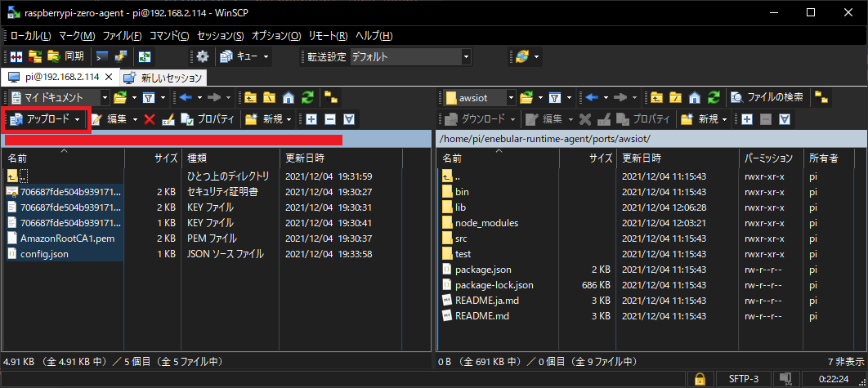Viewport: 868px width, 388px height.
Task: Sort remote files by パーミッション column header
Action: click(x=771, y=158)
